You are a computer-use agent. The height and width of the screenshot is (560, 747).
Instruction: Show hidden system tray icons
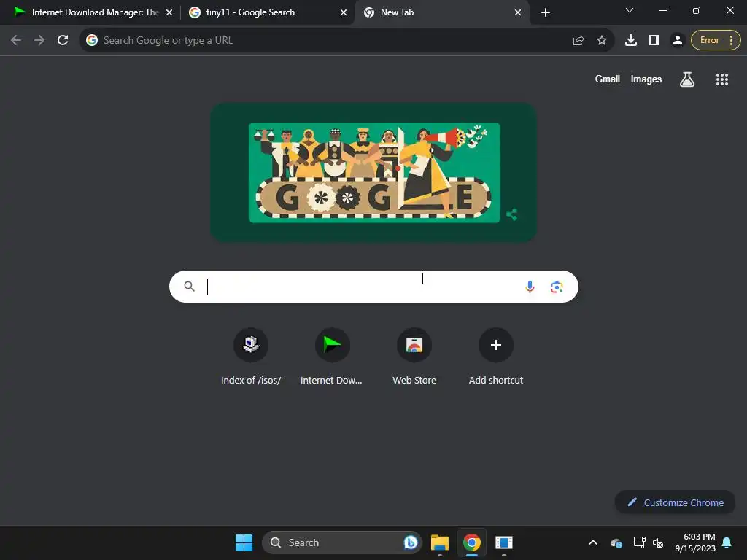tap(592, 542)
